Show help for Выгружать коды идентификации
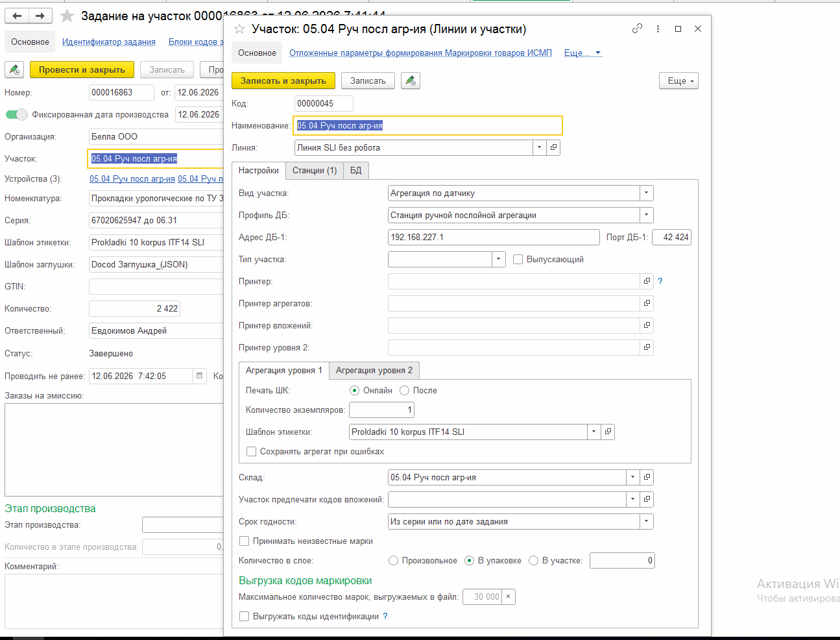Screen dimensions: 840x640 point(385,616)
